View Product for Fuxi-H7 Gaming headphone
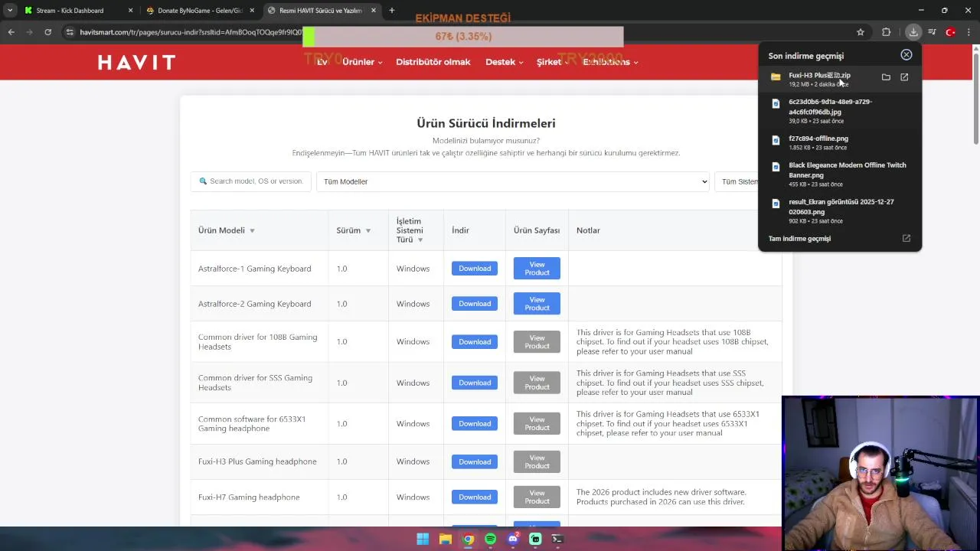The height and width of the screenshot is (551, 980). tap(537, 497)
